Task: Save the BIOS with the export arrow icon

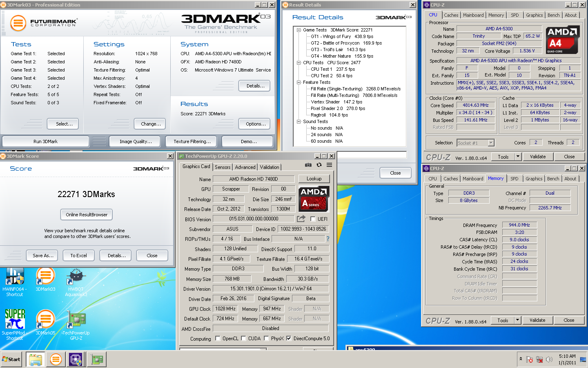Action: 301,219
